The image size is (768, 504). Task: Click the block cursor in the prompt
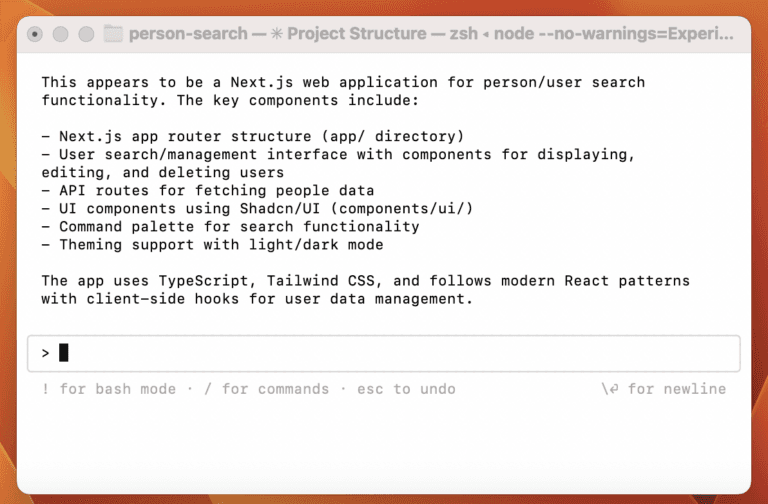pyautogui.click(x=64, y=353)
